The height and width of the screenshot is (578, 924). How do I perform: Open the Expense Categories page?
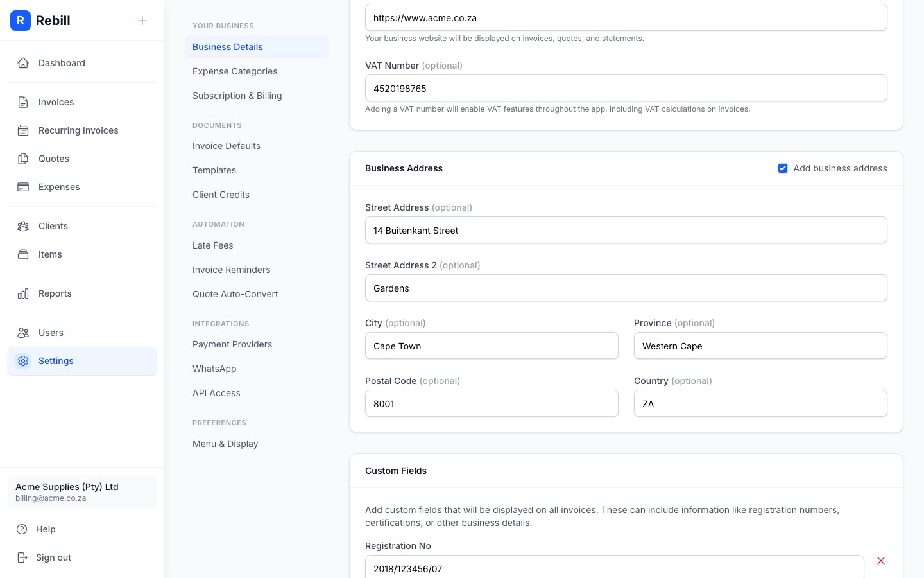[235, 71]
